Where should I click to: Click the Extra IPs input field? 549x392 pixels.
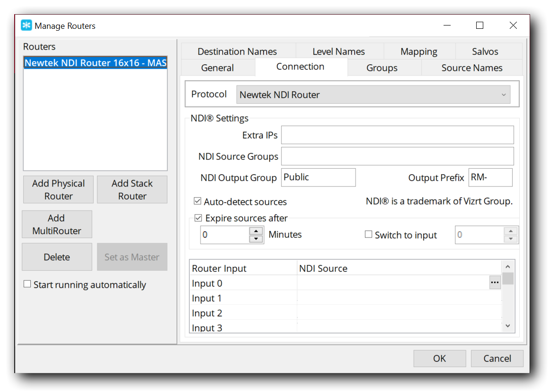coord(397,135)
